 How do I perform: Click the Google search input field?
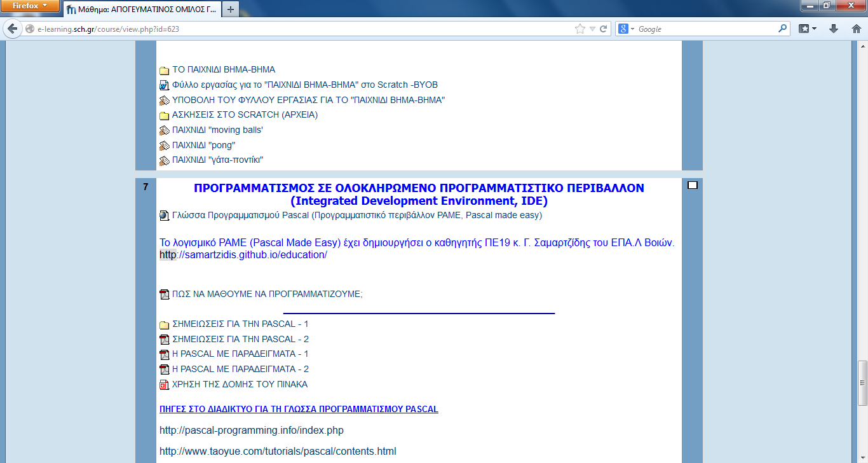pos(705,29)
